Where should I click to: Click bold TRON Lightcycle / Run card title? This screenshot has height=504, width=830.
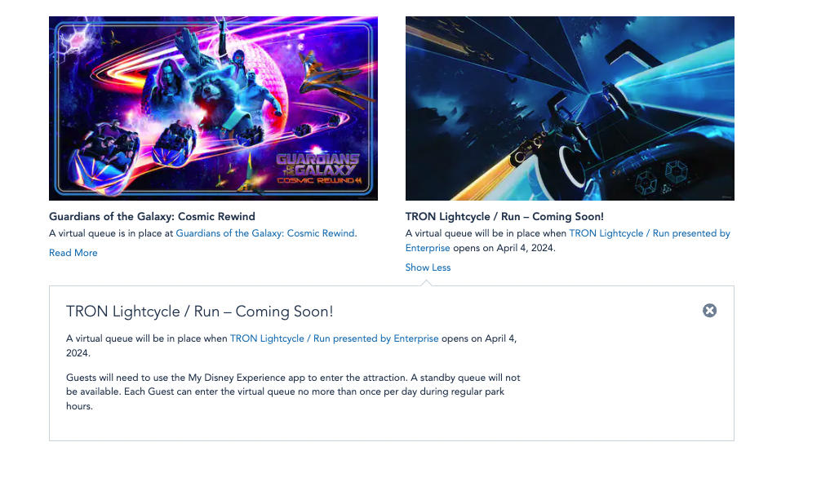(504, 217)
